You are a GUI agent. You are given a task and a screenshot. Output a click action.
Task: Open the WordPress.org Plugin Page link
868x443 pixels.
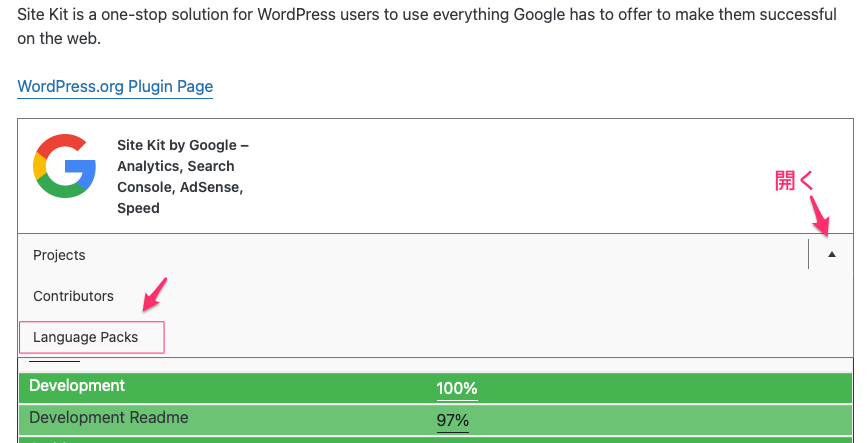pyautogui.click(x=115, y=86)
